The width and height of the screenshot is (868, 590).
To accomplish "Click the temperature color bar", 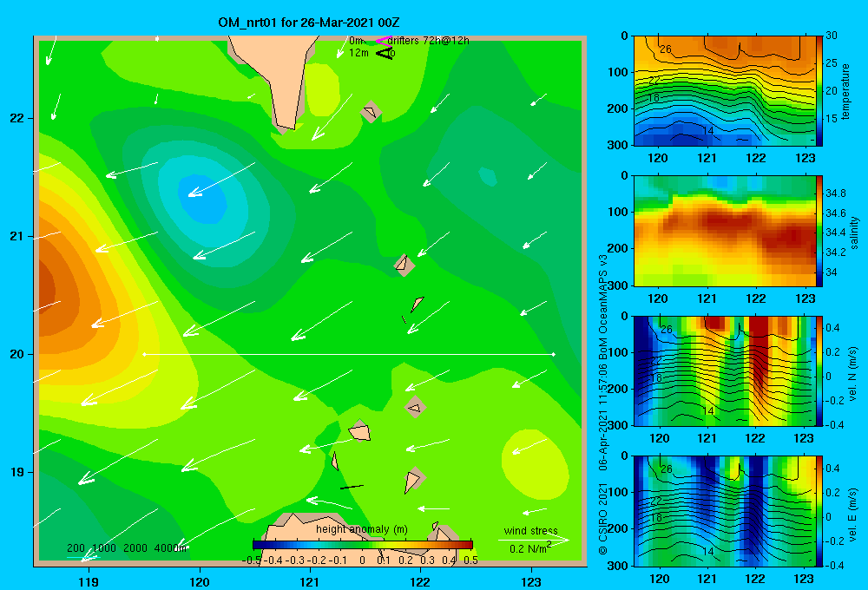I will (x=819, y=91).
